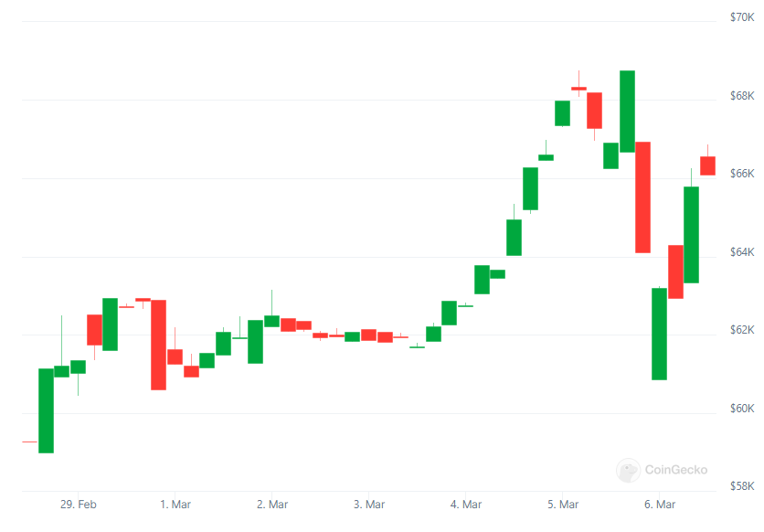The image size is (764, 532).
Task: Select the $62K price axis label
Action: (x=741, y=329)
